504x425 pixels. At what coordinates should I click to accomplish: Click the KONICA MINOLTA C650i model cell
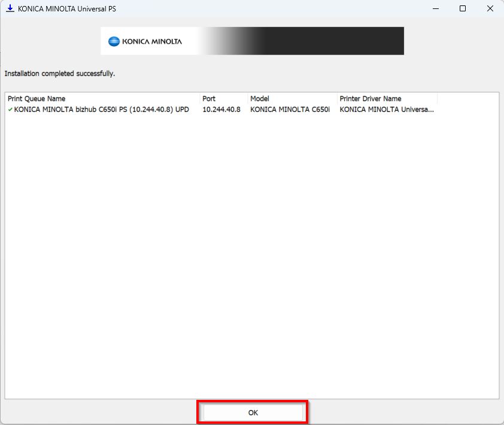[290, 110]
